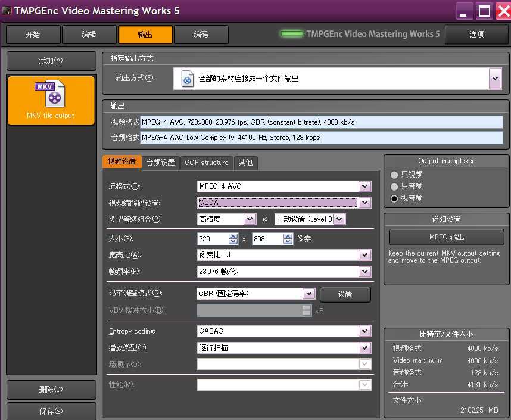
Task: Open the 流格式 MPEG-4 AVC dropdown
Action: (x=364, y=186)
